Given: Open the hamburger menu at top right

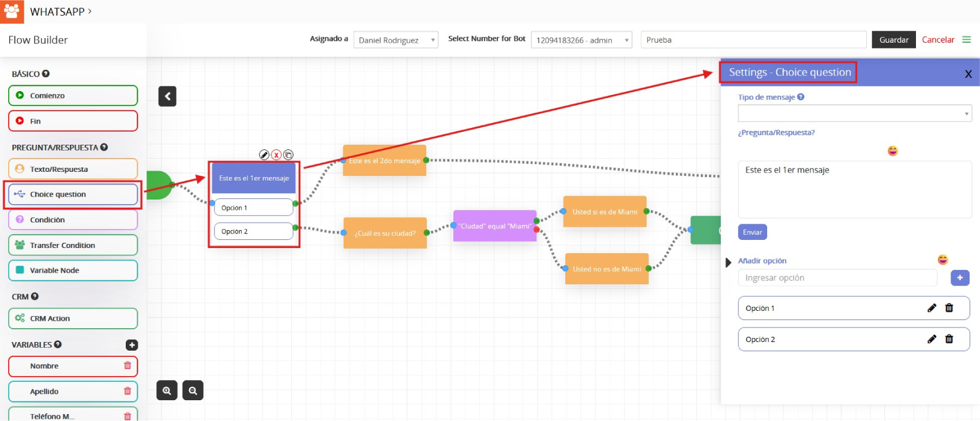Looking at the screenshot, I should [x=967, y=40].
